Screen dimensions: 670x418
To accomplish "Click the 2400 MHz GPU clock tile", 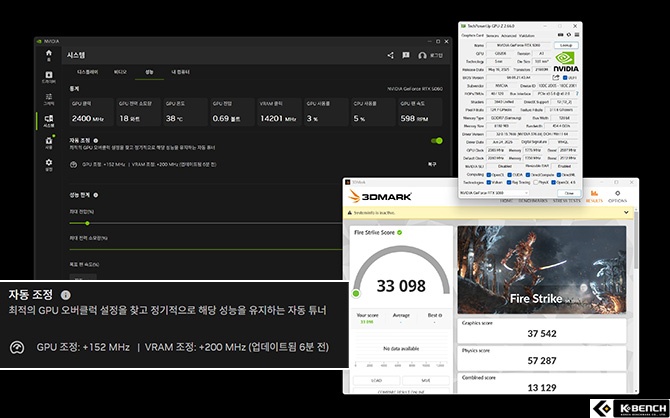I will click(91, 112).
